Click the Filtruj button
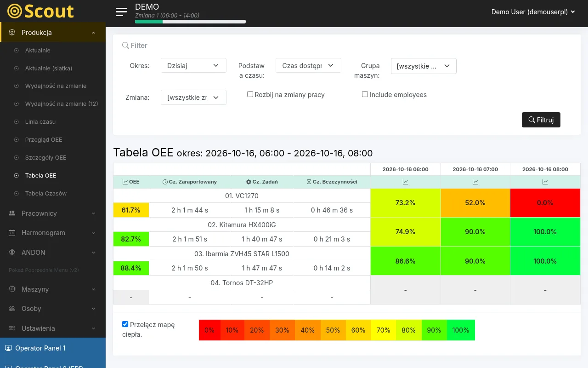Viewport: 588px width, 368px height. point(541,120)
